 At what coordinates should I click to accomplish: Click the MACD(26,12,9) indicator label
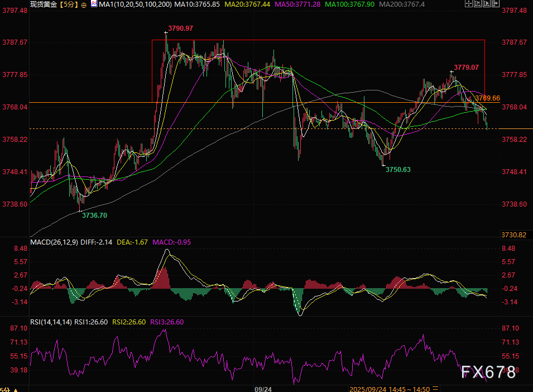[x=55, y=242]
